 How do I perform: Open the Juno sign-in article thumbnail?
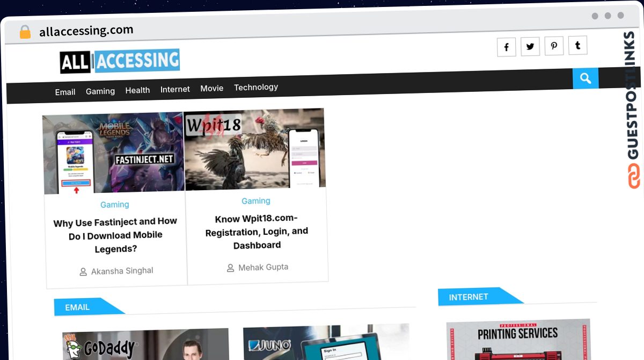(x=326, y=342)
